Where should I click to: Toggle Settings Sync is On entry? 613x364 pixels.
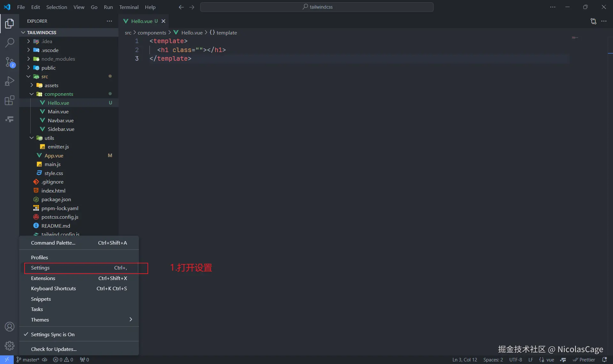tap(53, 334)
